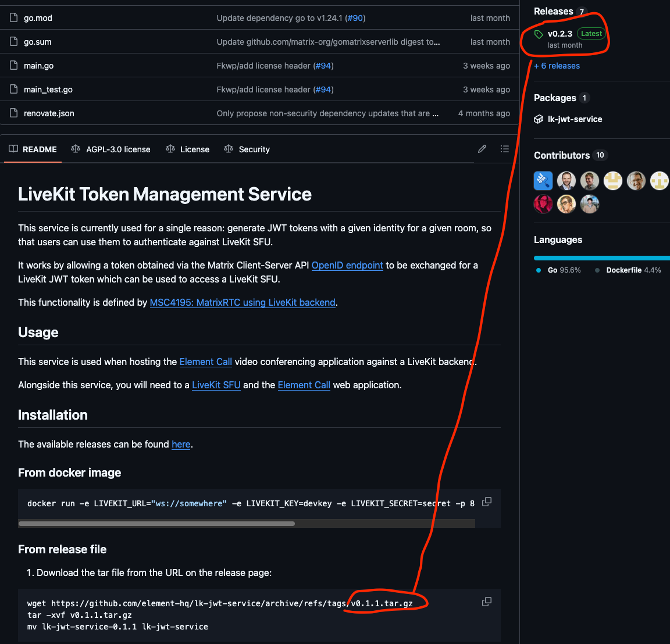Viewport: 670px width, 644px height.
Task: Click the green Latest badge
Action: tap(591, 33)
